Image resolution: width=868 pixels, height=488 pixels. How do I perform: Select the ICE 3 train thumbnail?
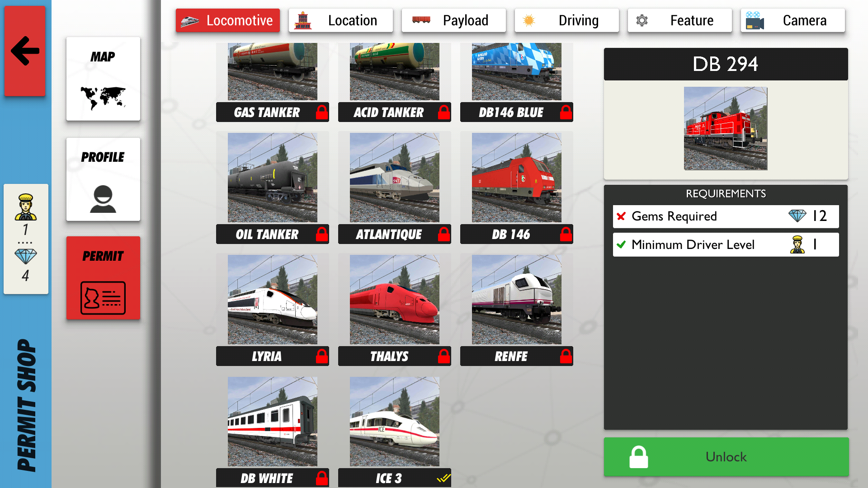(395, 422)
